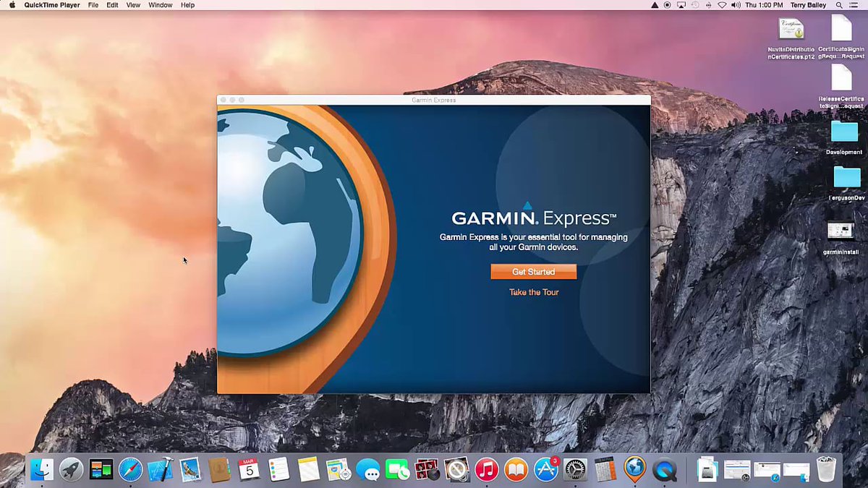The height and width of the screenshot is (488, 868).
Task: Open System Preferences from the Dock
Action: pyautogui.click(x=576, y=470)
